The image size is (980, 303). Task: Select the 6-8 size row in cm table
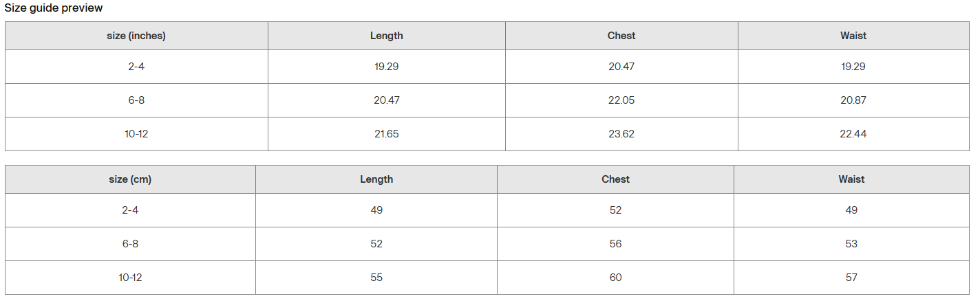(x=130, y=244)
